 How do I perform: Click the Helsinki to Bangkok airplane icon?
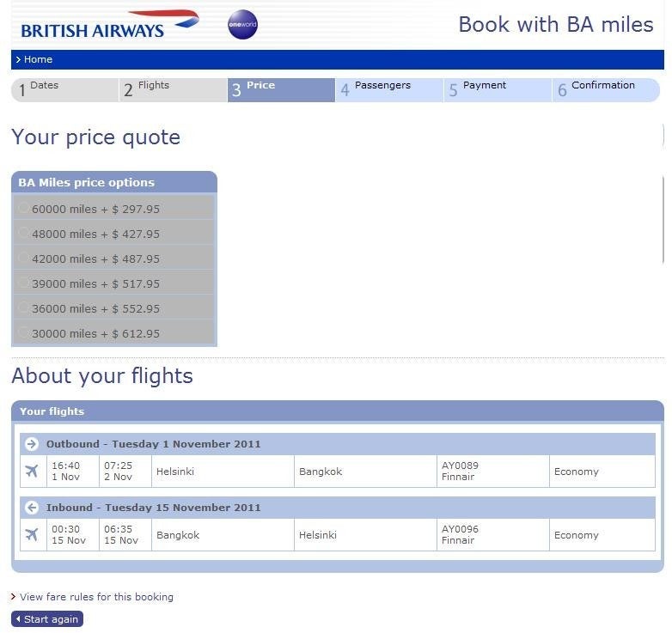[x=32, y=472]
